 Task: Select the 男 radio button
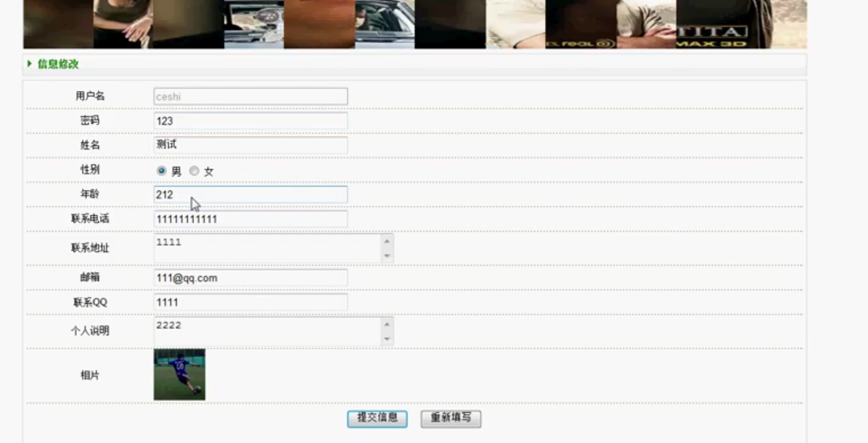[162, 171]
